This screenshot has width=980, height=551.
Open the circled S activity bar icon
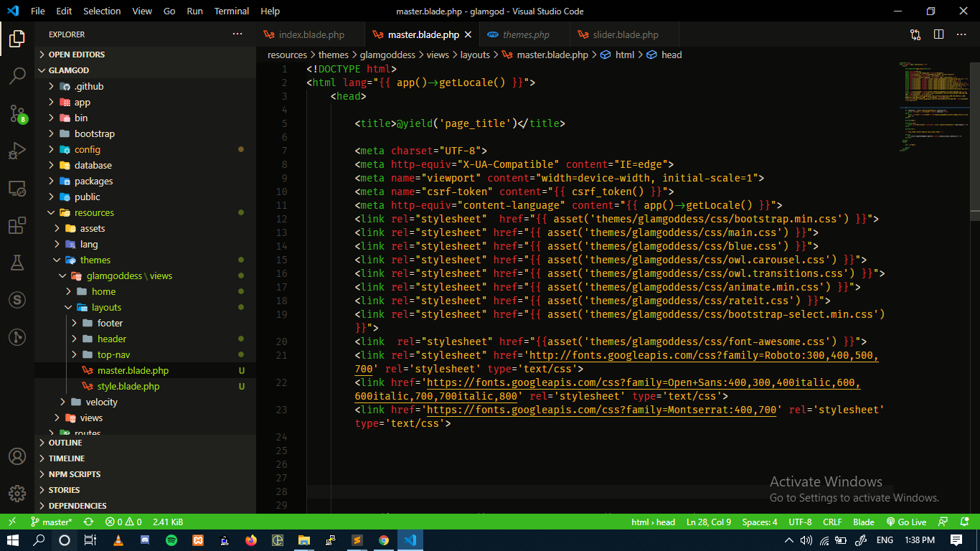click(17, 300)
